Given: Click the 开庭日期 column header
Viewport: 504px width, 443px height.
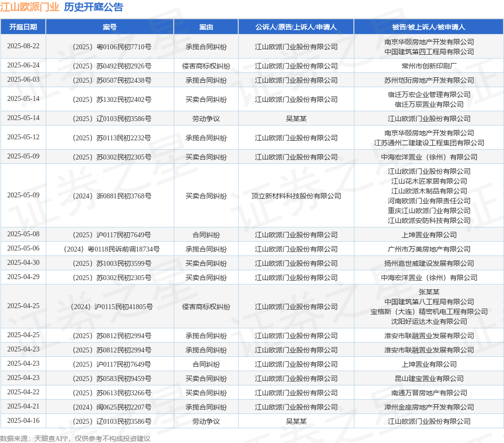Looking at the screenshot, I should (x=23, y=27).
